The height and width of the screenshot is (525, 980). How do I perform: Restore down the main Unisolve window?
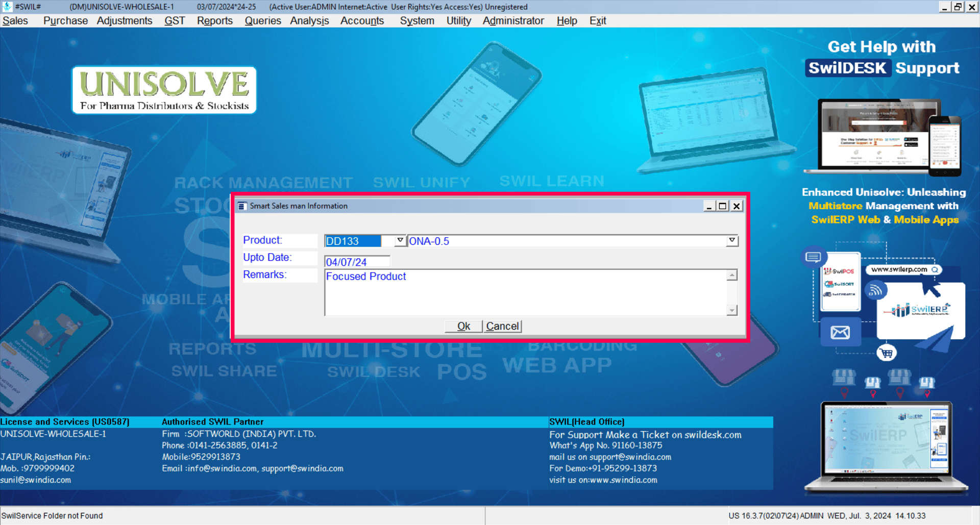(958, 7)
